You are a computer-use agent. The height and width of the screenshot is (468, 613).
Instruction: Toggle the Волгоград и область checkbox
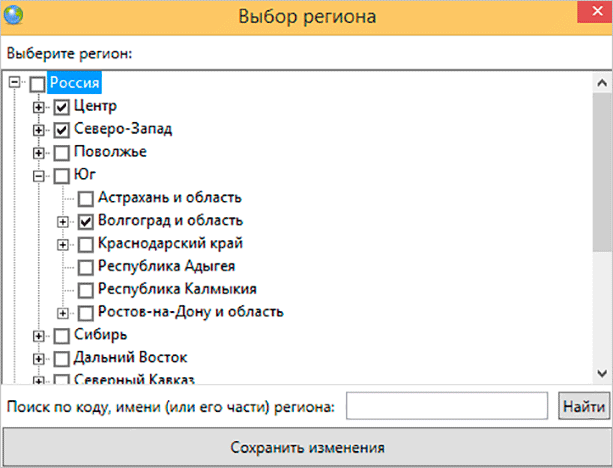(x=86, y=221)
